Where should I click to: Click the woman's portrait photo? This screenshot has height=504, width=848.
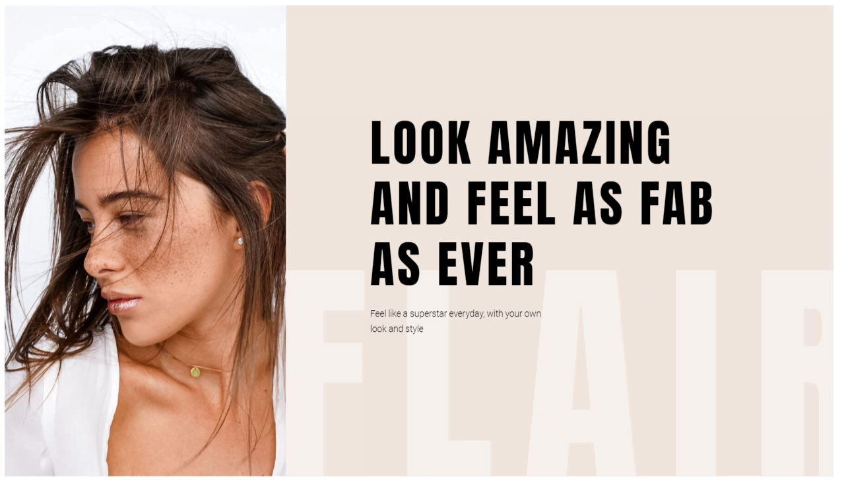point(145,241)
